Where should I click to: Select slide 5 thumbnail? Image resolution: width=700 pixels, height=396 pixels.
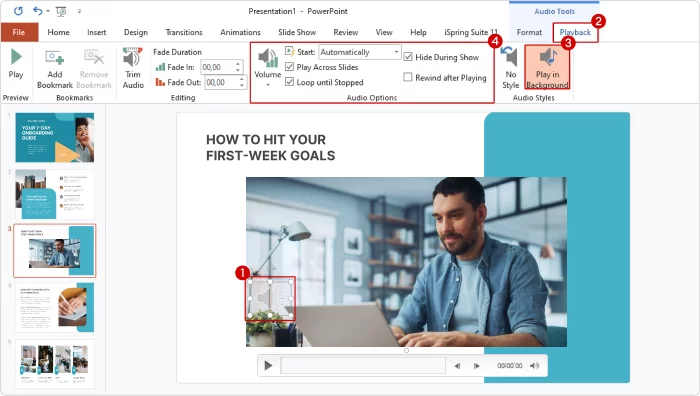coord(55,364)
